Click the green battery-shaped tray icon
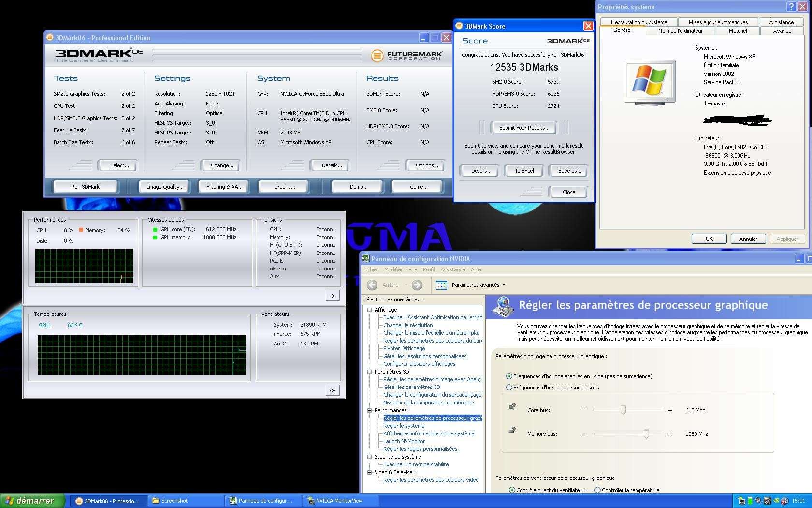This screenshot has width=812, height=508. 750,501
